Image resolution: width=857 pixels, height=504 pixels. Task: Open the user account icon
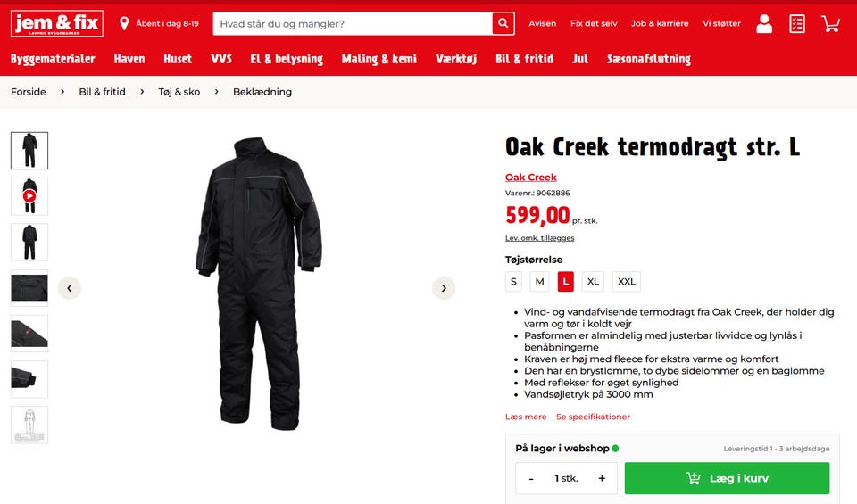[x=764, y=23]
